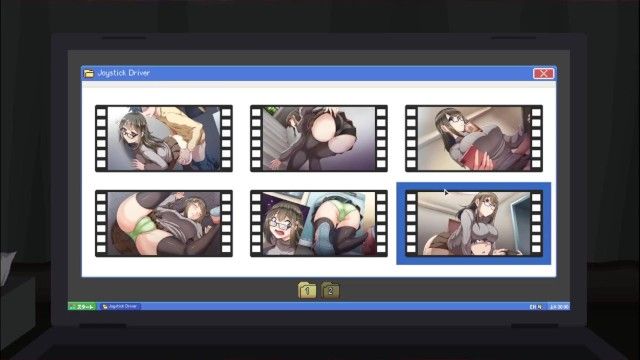This screenshot has height=360, width=640.
Task: Open the split-panel film clip with starry background
Action: [319, 223]
